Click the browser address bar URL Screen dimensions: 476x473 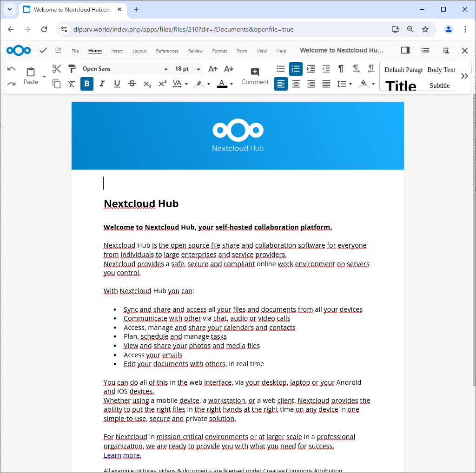point(183,29)
